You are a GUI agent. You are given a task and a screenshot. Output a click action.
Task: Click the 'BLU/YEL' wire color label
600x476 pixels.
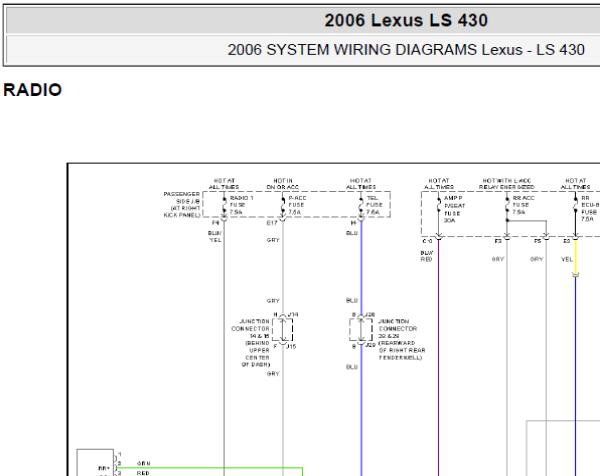pos(215,236)
